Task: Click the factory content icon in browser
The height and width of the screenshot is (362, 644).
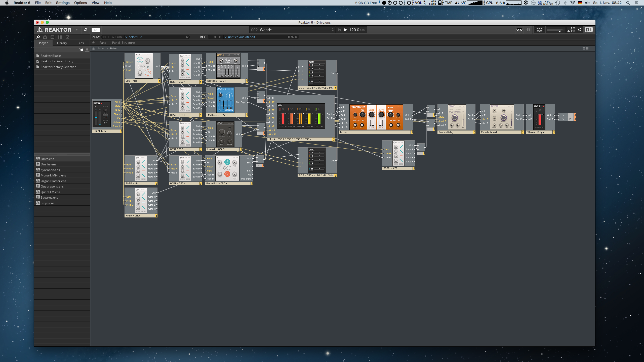Action: coord(81,50)
